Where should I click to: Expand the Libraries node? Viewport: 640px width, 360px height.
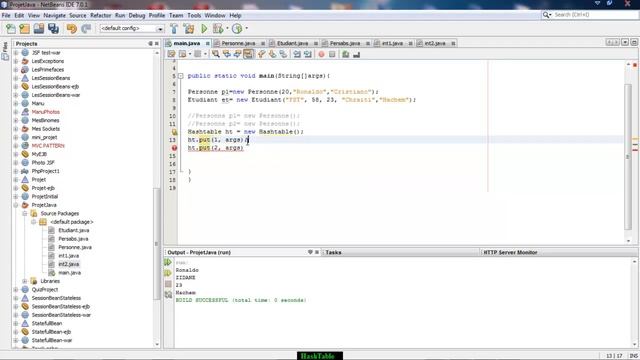click(24, 281)
